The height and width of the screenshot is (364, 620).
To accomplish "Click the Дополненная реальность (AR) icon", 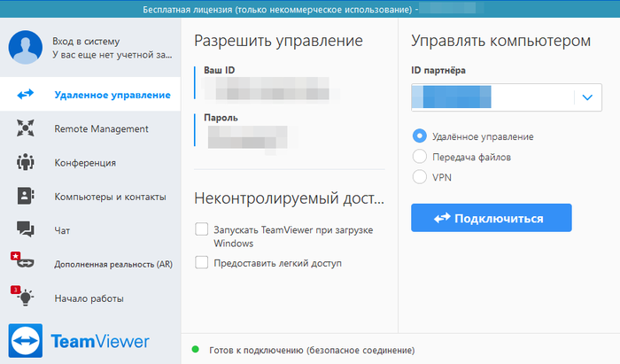I will 24,264.
